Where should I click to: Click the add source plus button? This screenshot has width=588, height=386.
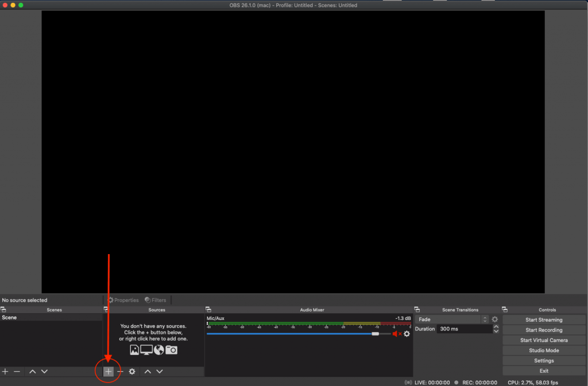pyautogui.click(x=109, y=372)
